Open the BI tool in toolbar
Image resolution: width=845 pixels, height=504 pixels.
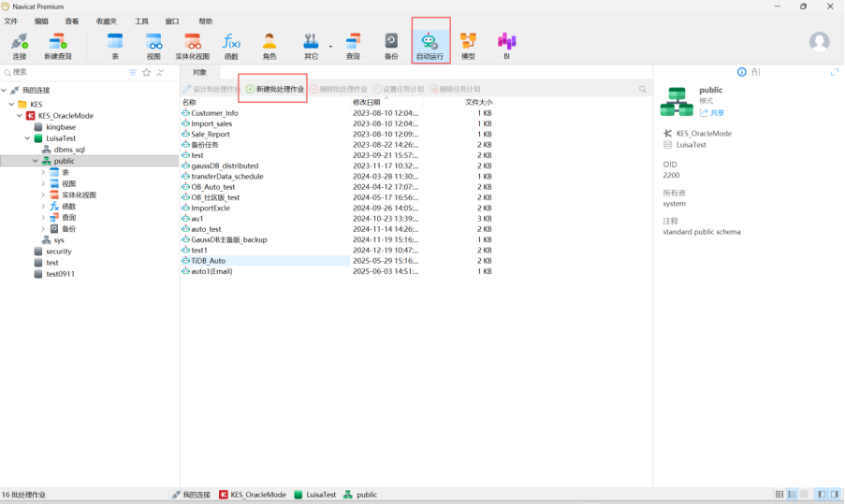click(x=506, y=44)
